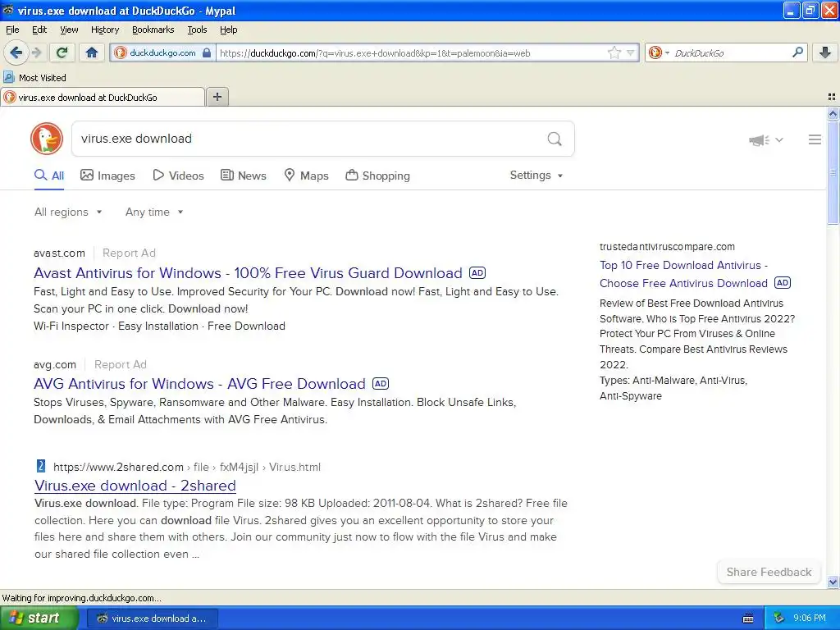The width and height of the screenshot is (840, 630).
Task: Expand the Any time filter
Action: 154,212
